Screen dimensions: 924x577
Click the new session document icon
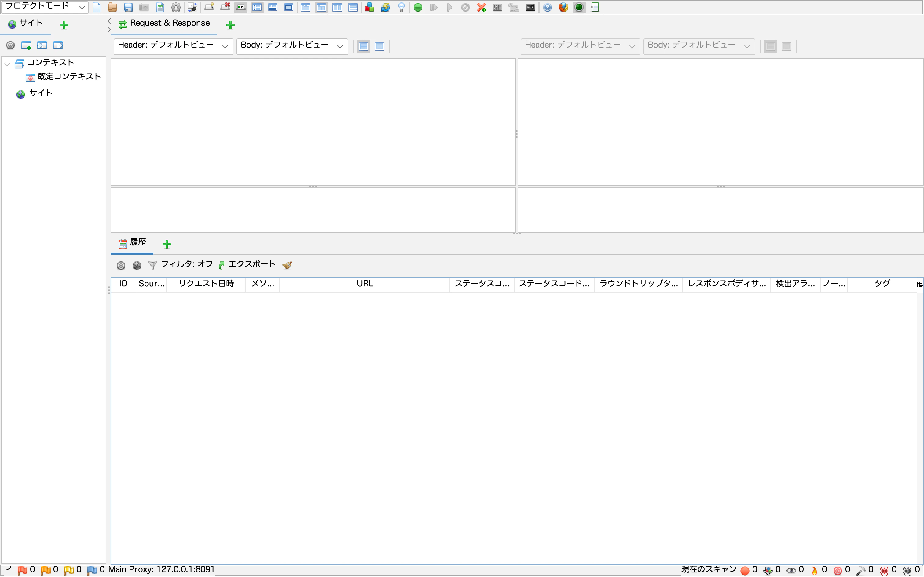(97, 7)
